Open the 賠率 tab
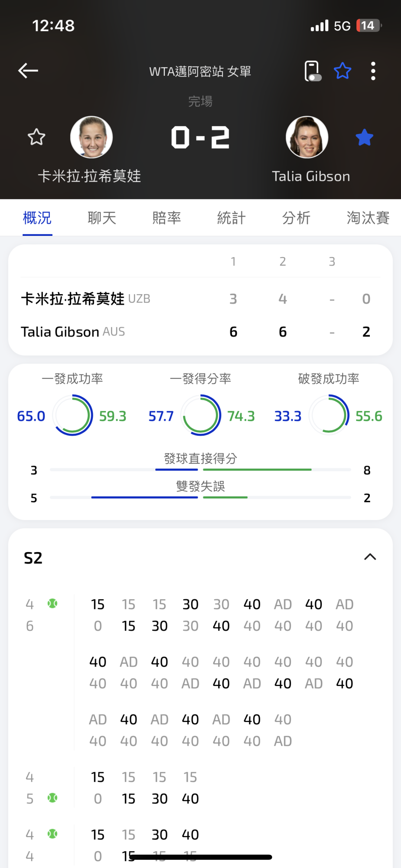Image resolution: width=401 pixels, height=868 pixels. [x=166, y=218]
